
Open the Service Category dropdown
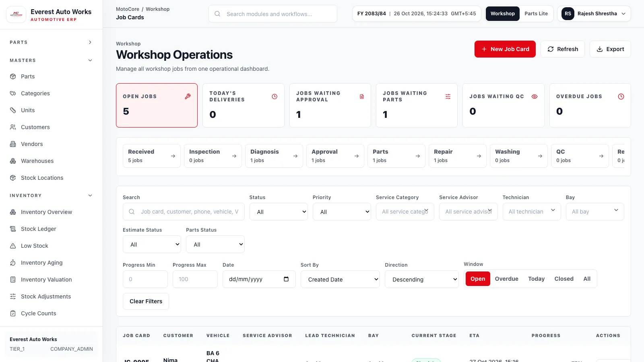(x=405, y=212)
